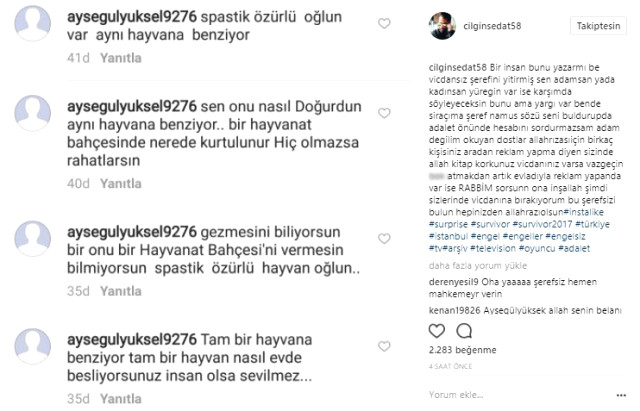Open the #survivor2017 hashtag
Image resolution: width=640 pixels, height=411 pixels.
pyautogui.click(x=542, y=224)
